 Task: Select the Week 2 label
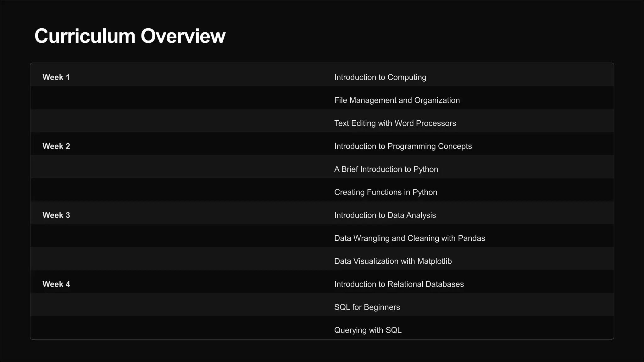tap(56, 146)
